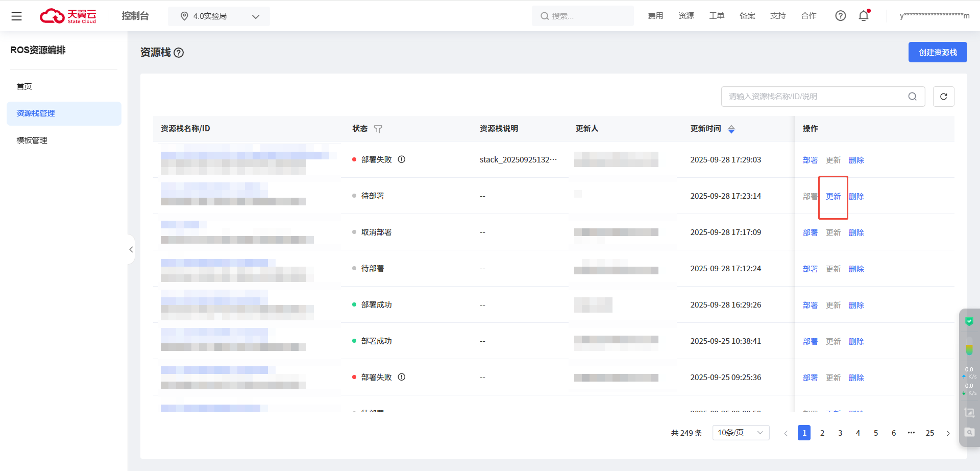Viewport: 980px width, 471px height.
Task: Click the refresh icon beside the search box
Action: (943, 97)
